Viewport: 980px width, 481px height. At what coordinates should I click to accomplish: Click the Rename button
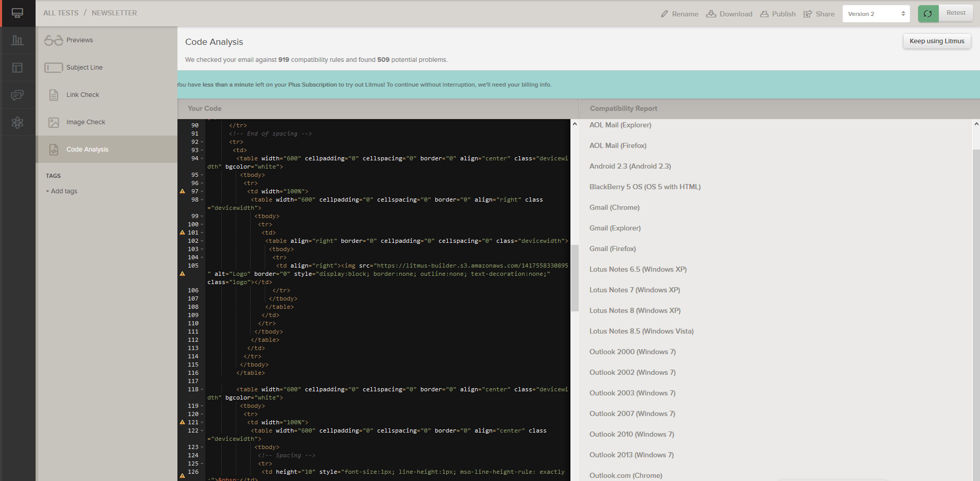click(x=679, y=14)
